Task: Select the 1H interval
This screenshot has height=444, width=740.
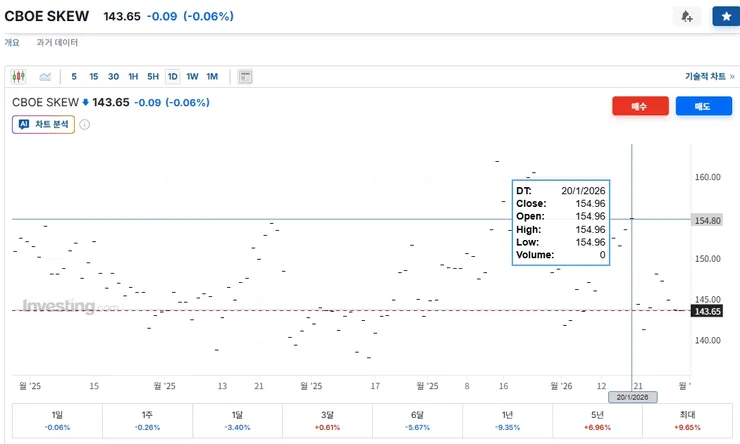Action: coord(133,76)
